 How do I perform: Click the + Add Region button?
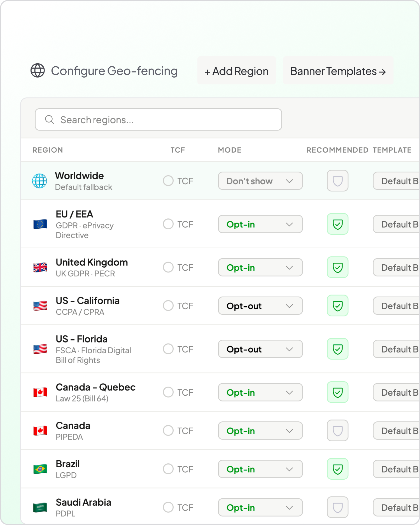237,71
